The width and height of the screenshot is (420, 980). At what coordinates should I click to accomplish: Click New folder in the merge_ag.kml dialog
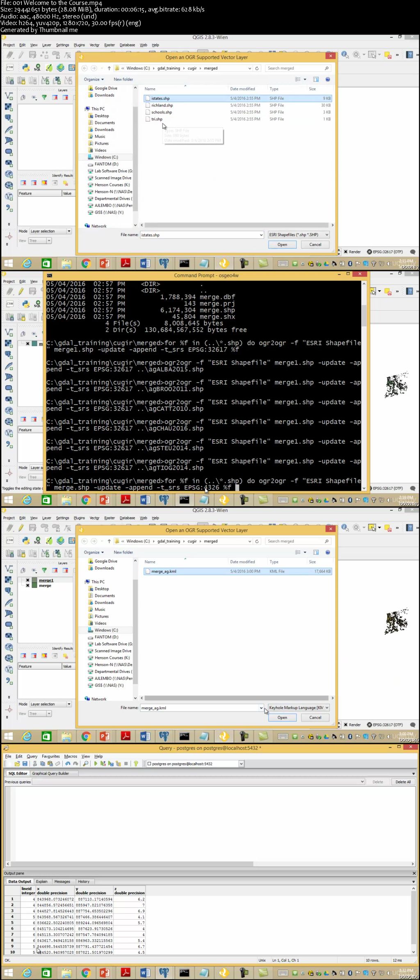(123, 552)
